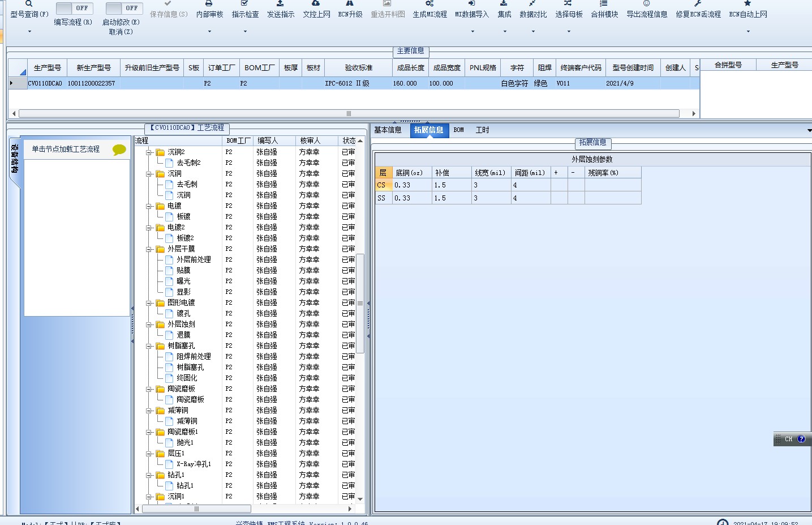
Task: Click the main info grid horizontal scrollbar
Action: pos(349,113)
